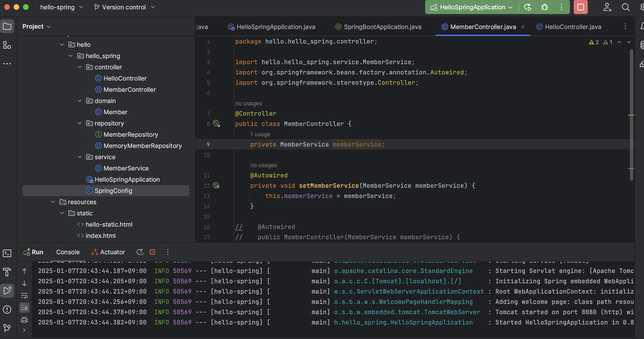This screenshot has width=644, height=339.
Task: Jump to next highlighted error arrow
Action: (x=629, y=42)
